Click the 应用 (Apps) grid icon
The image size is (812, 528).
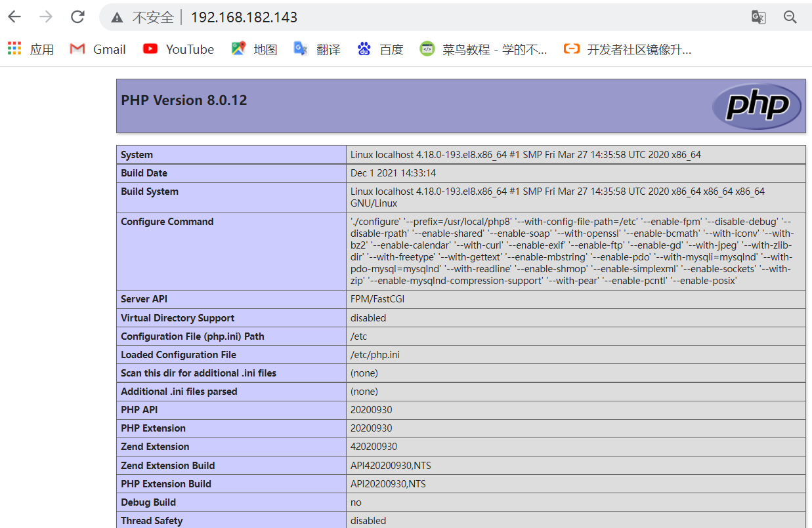click(14, 49)
